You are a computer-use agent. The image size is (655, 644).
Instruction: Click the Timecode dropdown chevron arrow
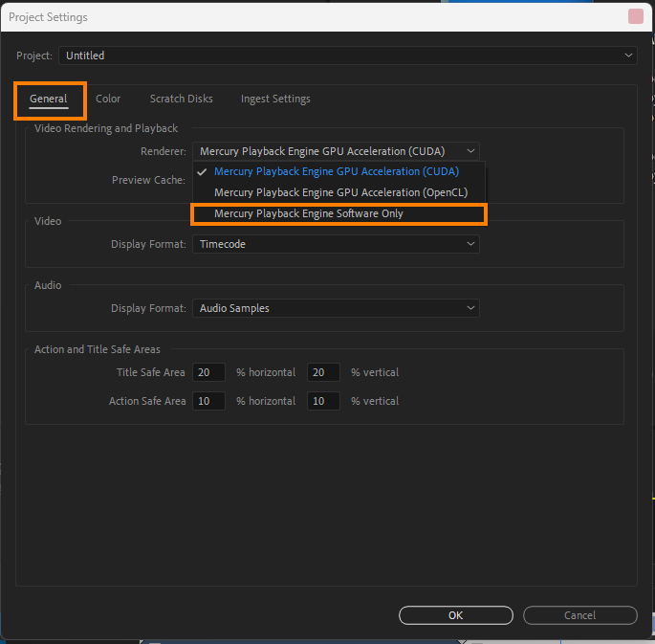click(x=470, y=244)
